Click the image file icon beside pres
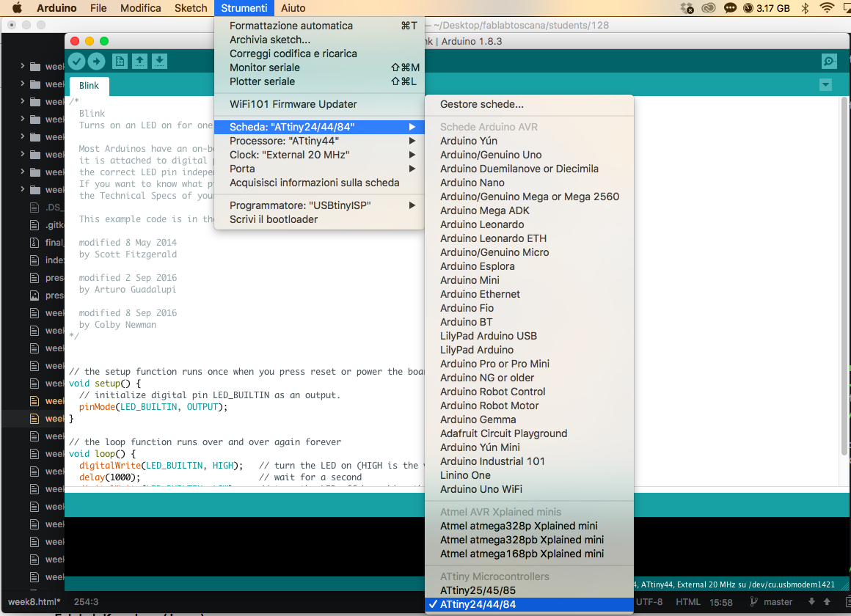Viewport: 851px width, 616px height. (x=34, y=296)
